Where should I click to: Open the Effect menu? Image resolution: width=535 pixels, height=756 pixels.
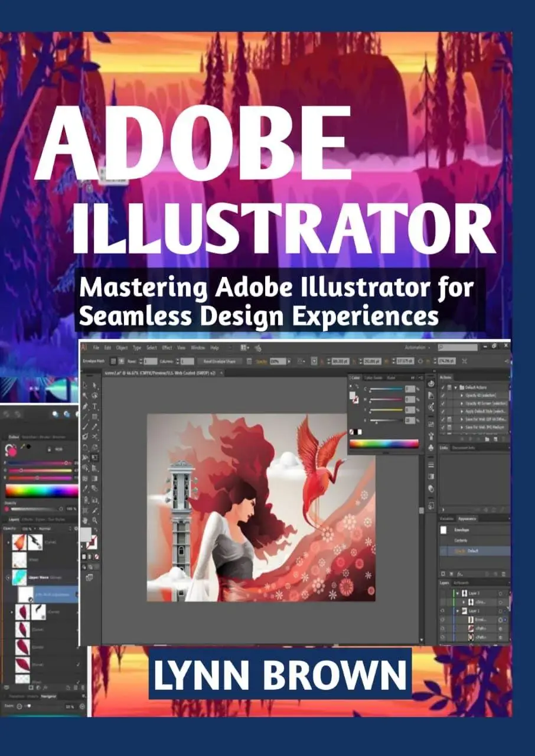click(167, 348)
